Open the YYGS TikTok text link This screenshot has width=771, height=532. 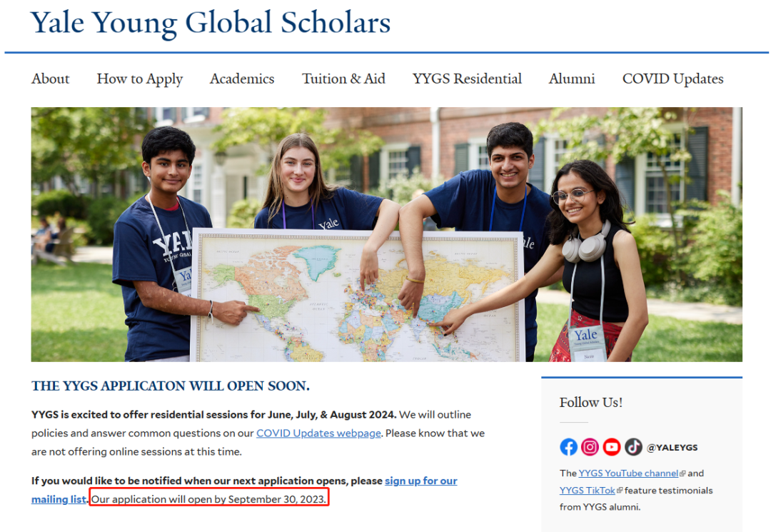pos(588,491)
